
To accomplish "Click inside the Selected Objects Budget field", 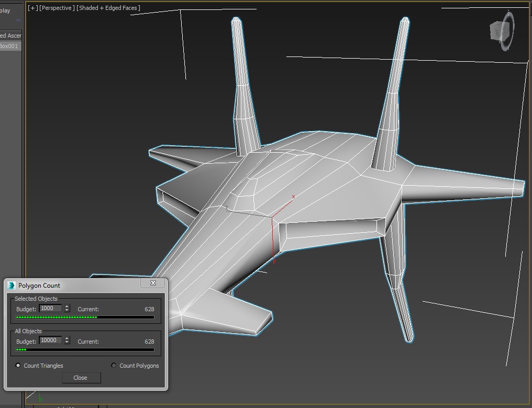I will tap(50, 308).
